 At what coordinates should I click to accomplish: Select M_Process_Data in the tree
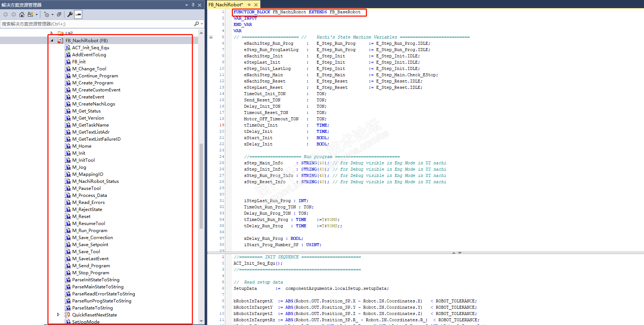[90, 195]
